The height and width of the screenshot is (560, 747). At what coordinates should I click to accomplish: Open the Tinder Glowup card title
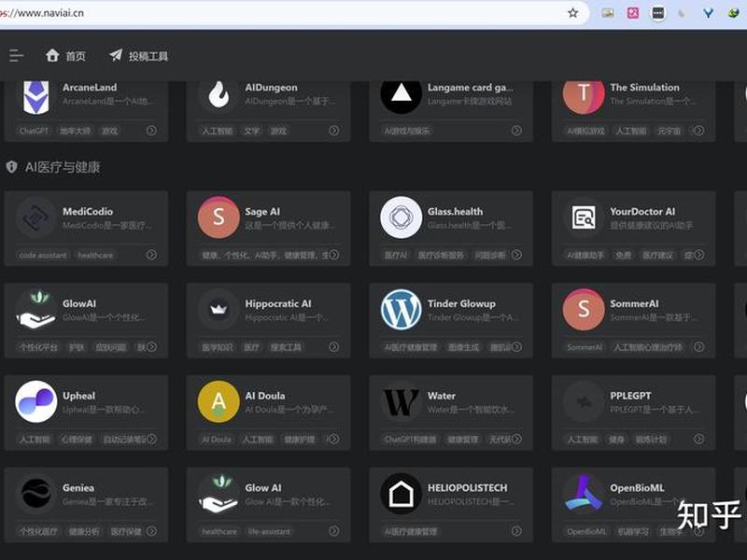coord(461,303)
